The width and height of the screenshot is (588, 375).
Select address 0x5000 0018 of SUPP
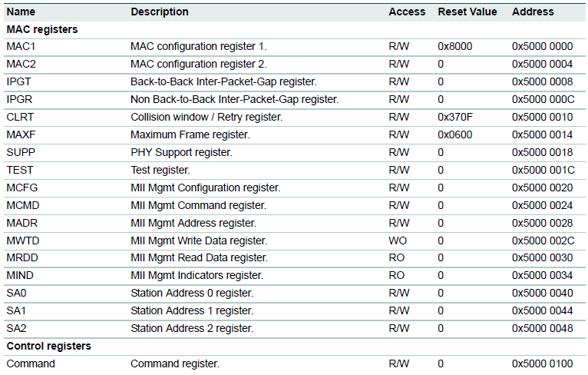(543, 152)
